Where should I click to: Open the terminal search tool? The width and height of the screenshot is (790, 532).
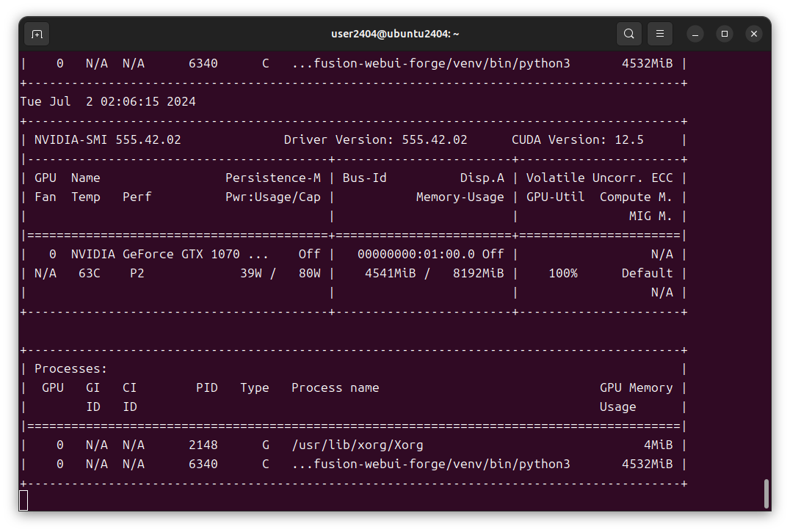tap(628, 34)
